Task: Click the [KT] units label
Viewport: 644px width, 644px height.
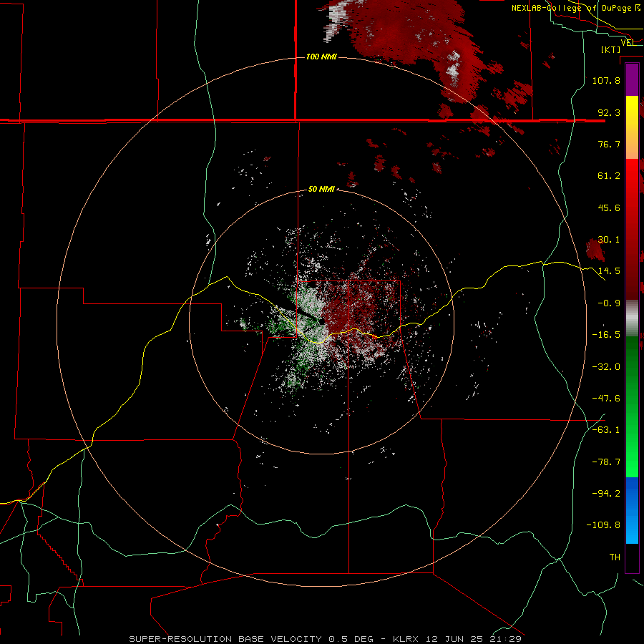Action: tap(611, 49)
